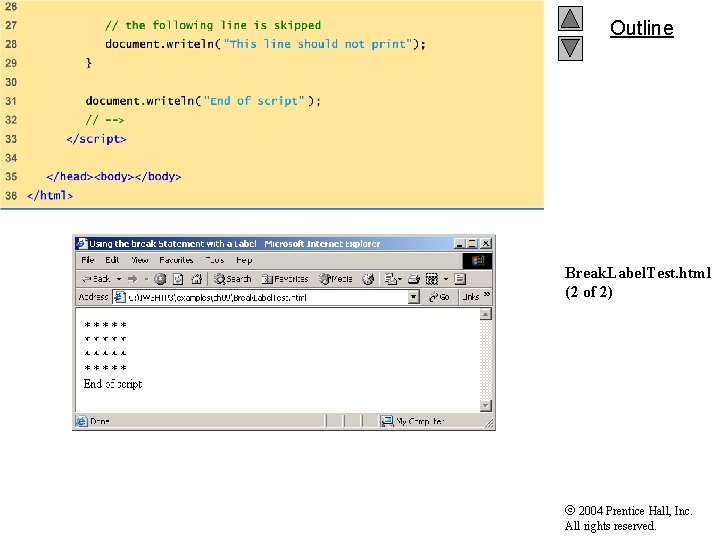Click the '(2 of 2)' slide label
This screenshot has height=540, width=720.
(589, 292)
